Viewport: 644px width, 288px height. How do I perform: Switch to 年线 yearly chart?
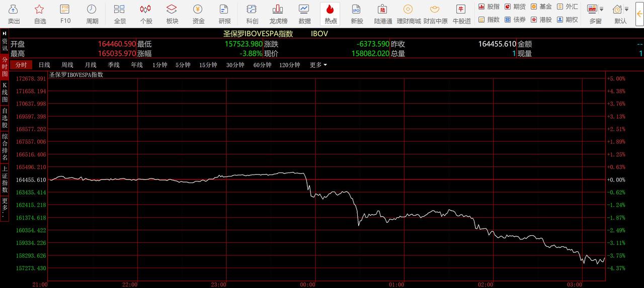[x=137, y=65]
